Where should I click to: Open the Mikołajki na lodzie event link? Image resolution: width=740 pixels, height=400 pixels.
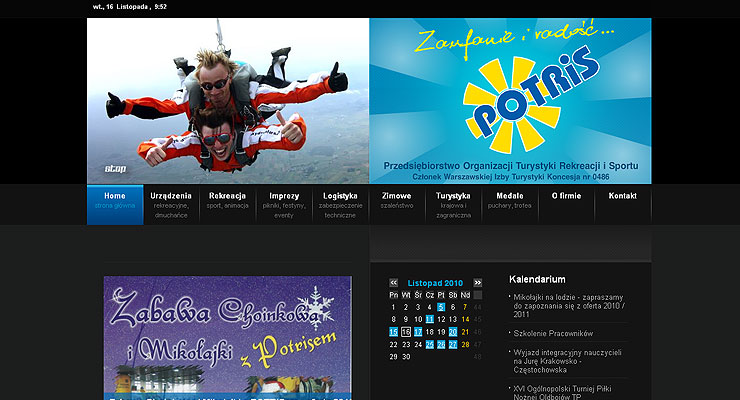tap(568, 305)
